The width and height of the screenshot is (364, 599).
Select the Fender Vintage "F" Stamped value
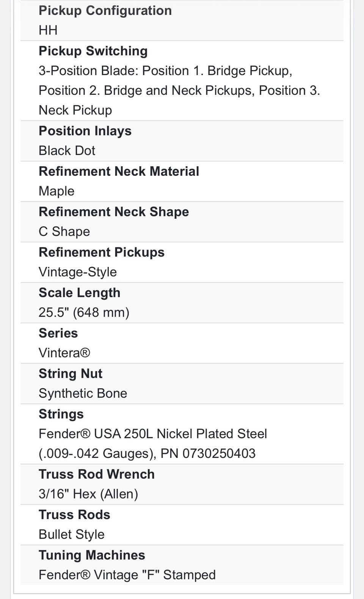pyautogui.click(x=127, y=575)
